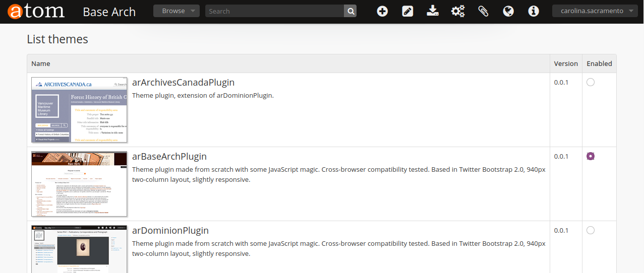
Task: Click the Clipboard paperclip icon
Action: [x=483, y=11]
